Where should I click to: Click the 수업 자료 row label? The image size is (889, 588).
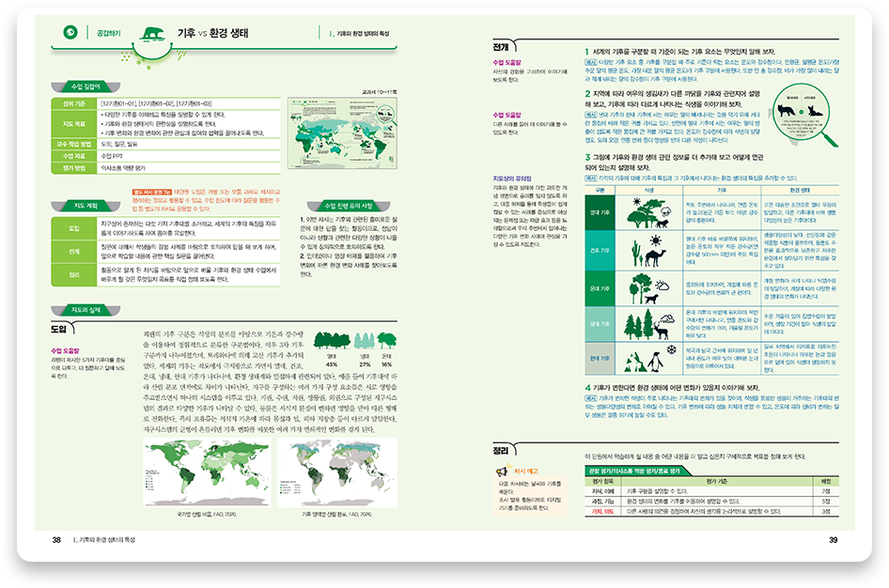click(x=73, y=156)
